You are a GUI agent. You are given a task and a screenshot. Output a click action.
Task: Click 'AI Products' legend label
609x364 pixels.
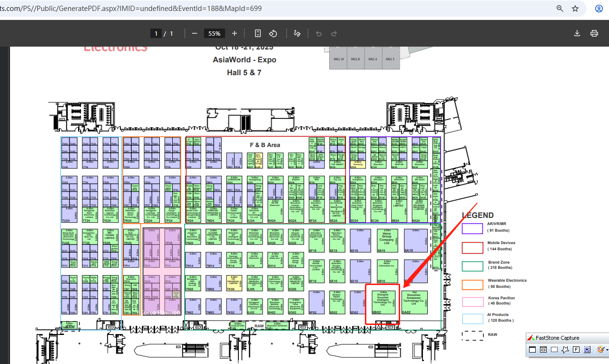498,315
